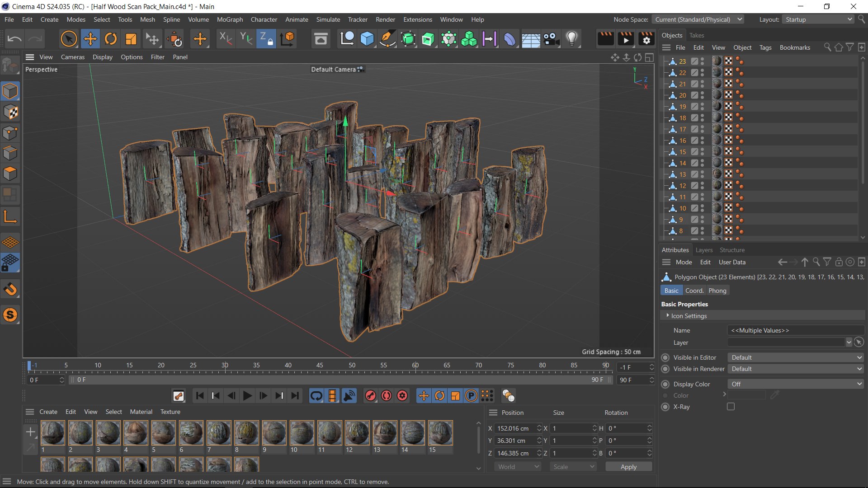Open Bookmarks in Objects panel

tap(795, 47)
